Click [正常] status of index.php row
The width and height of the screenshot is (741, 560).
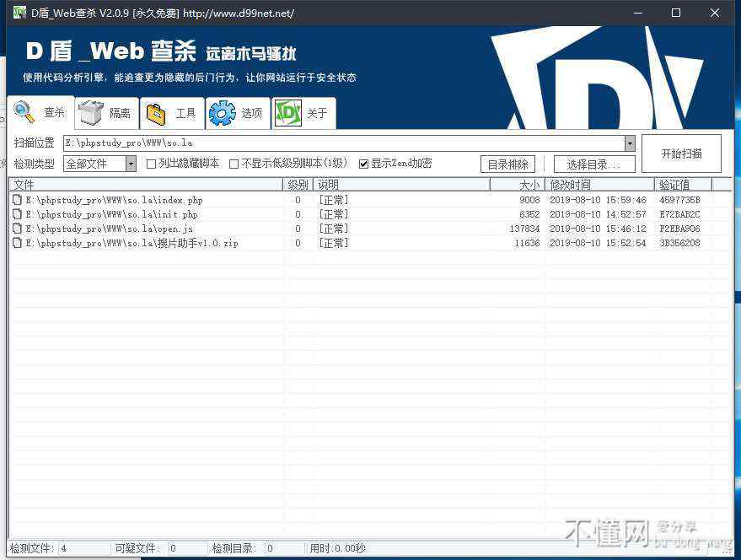pyautogui.click(x=333, y=200)
